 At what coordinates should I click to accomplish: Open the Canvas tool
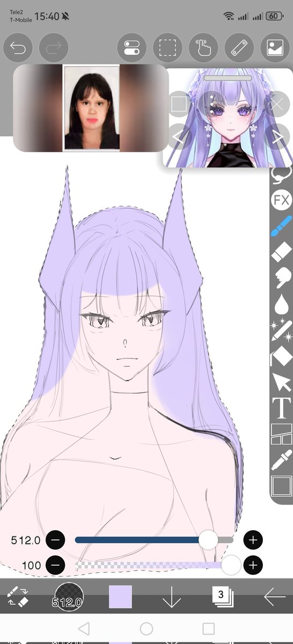(281, 486)
